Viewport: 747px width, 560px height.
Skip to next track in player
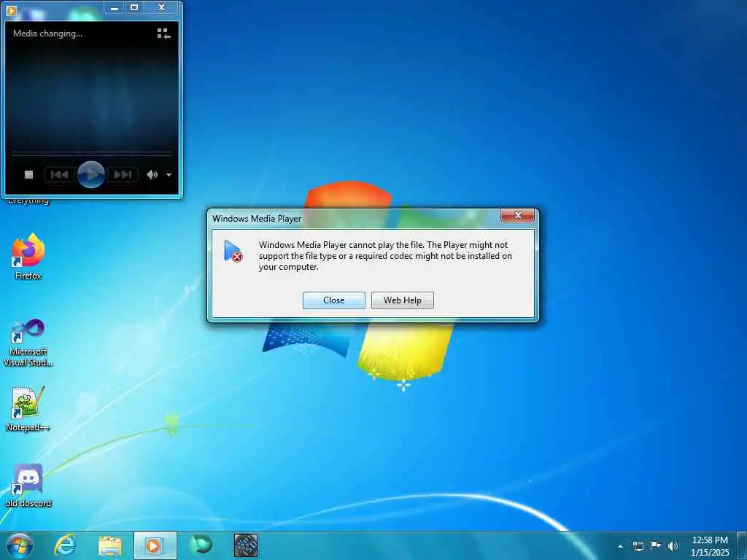123,175
